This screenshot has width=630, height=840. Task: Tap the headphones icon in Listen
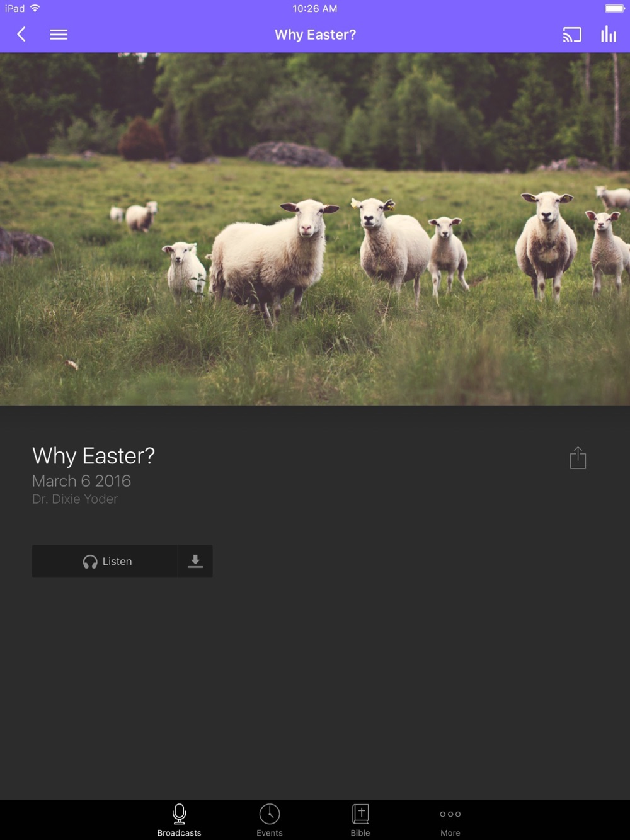[x=90, y=562]
